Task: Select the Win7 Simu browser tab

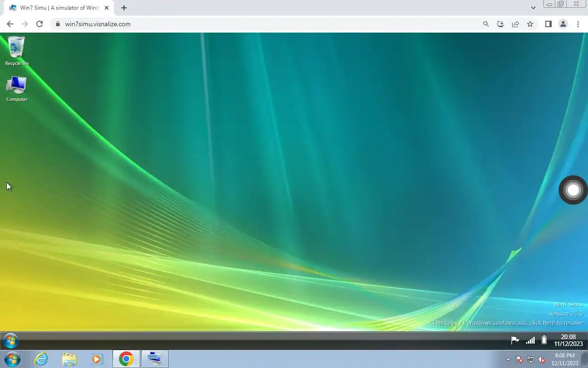Action: tap(59, 8)
